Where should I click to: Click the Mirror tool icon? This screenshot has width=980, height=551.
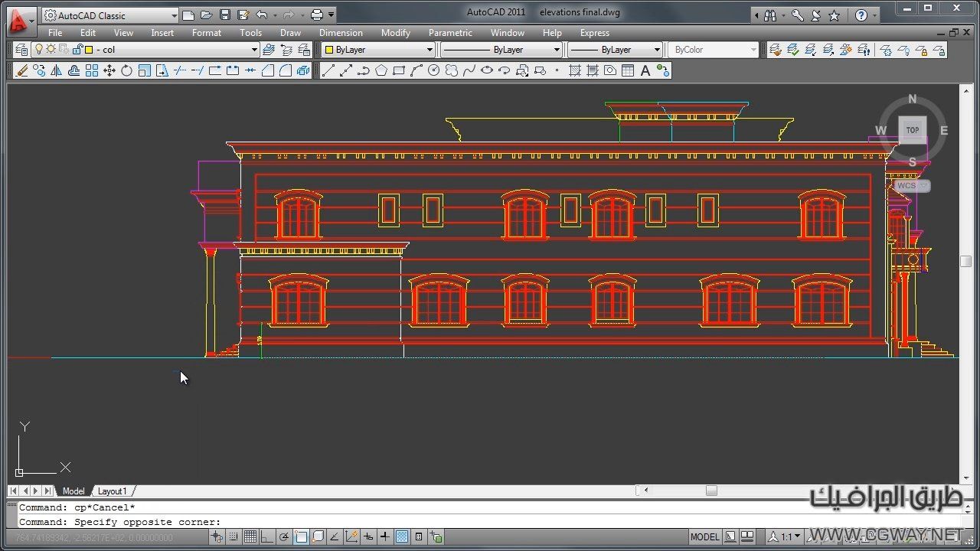(x=57, y=71)
